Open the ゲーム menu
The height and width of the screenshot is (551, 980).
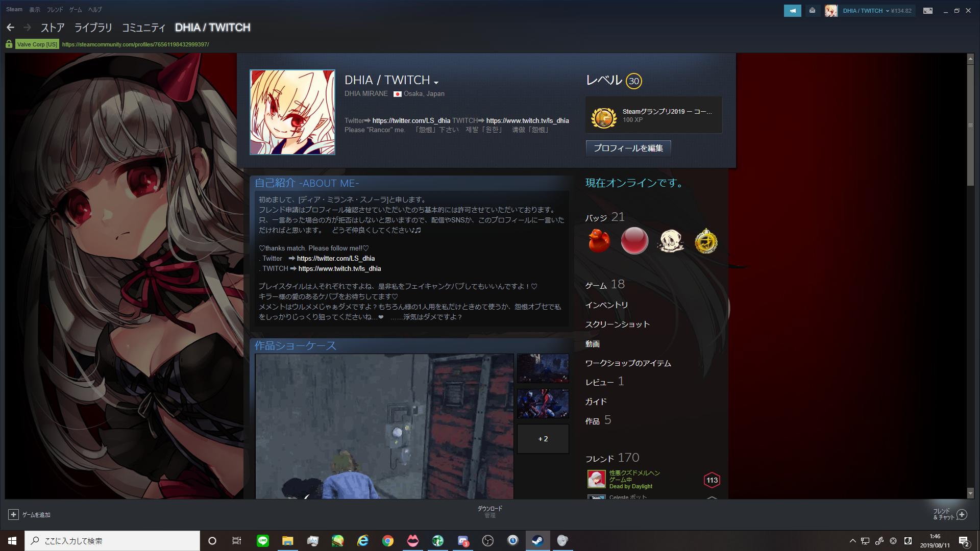point(76,9)
